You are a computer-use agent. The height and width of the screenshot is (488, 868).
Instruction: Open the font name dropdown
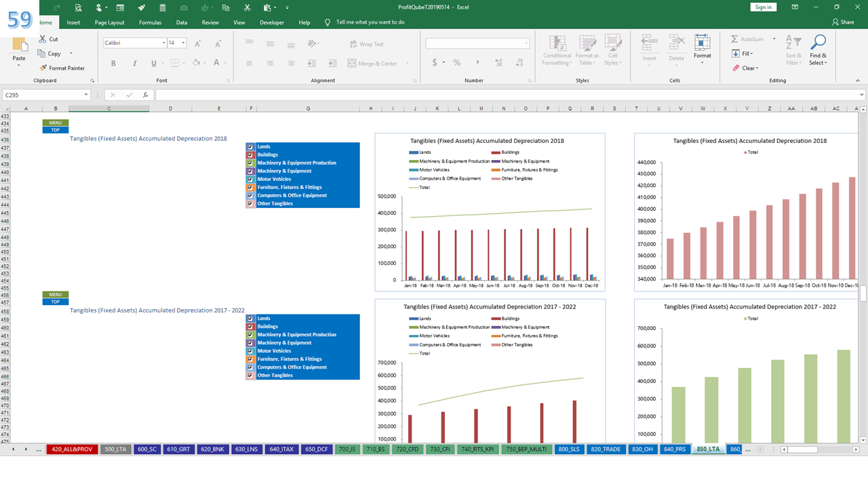coord(163,43)
